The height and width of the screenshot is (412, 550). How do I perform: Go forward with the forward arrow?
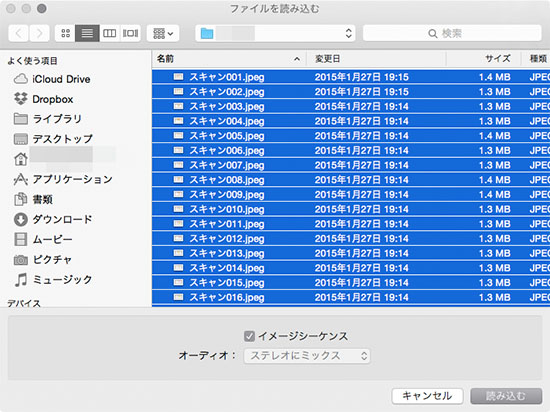[39, 33]
